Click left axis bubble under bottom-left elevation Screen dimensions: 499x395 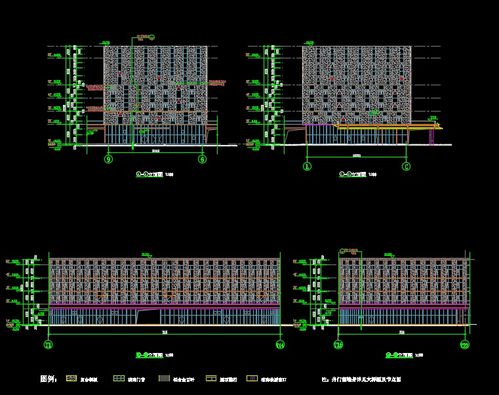pyautogui.click(x=49, y=345)
